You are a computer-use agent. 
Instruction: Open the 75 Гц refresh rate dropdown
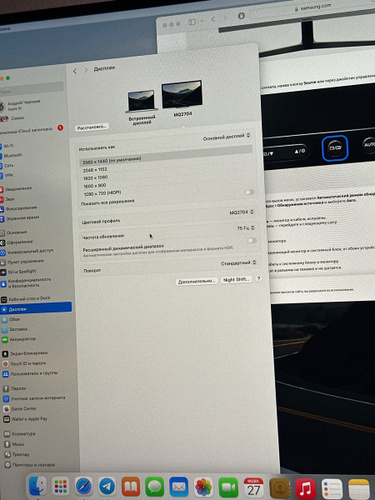(x=245, y=228)
